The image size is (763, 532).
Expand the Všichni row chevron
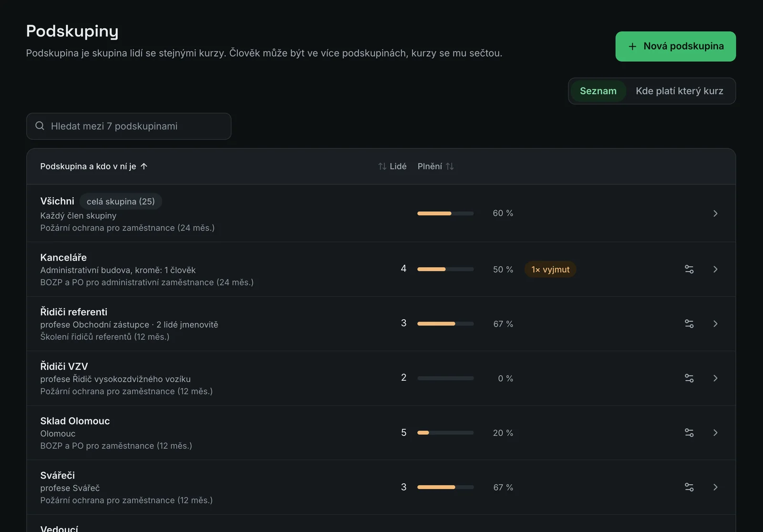(x=715, y=213)
